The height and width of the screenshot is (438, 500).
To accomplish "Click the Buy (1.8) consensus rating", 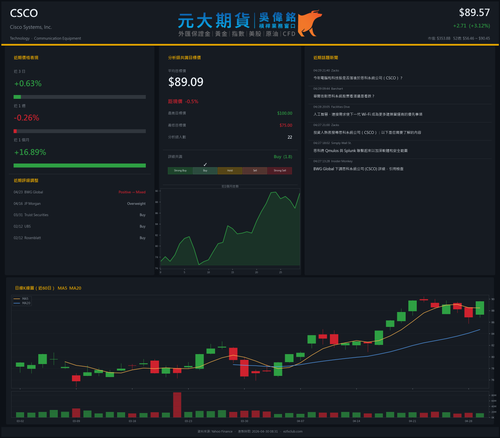I will pos(283,157).
